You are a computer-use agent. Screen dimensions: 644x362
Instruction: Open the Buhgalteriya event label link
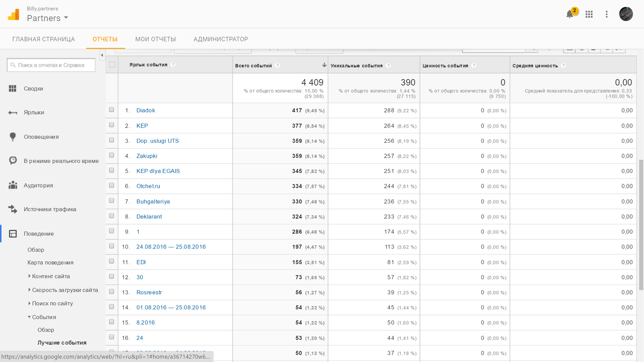coord(153,202)
